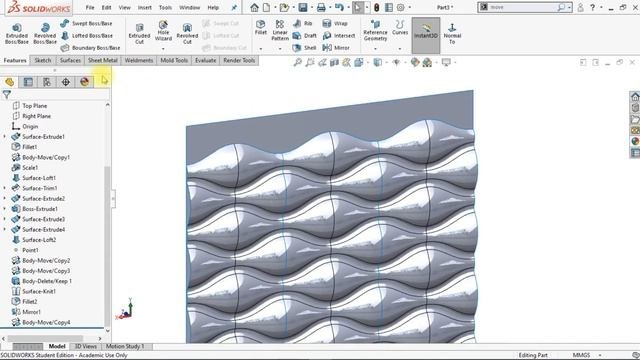Select the Mirror tool

coord(336,48)
